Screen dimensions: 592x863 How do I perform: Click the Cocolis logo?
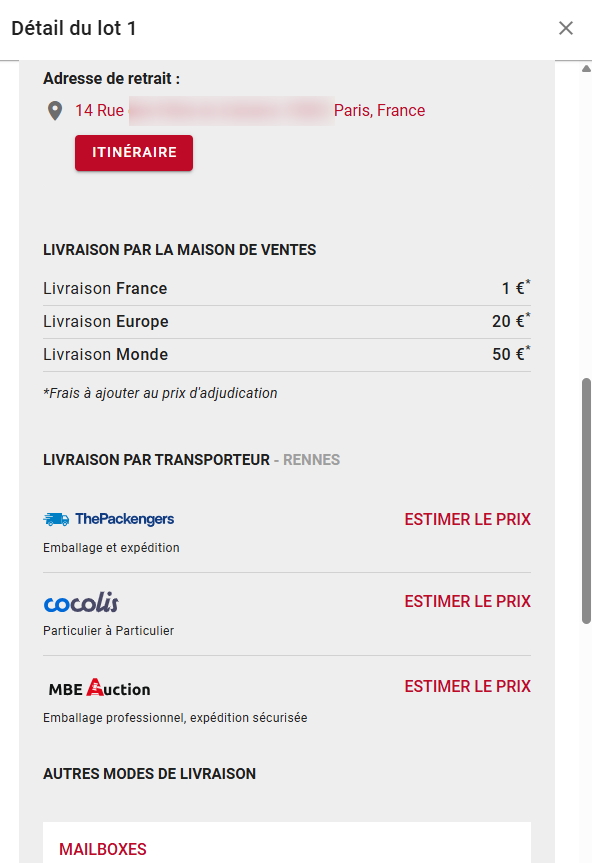[x=81, y=603]
